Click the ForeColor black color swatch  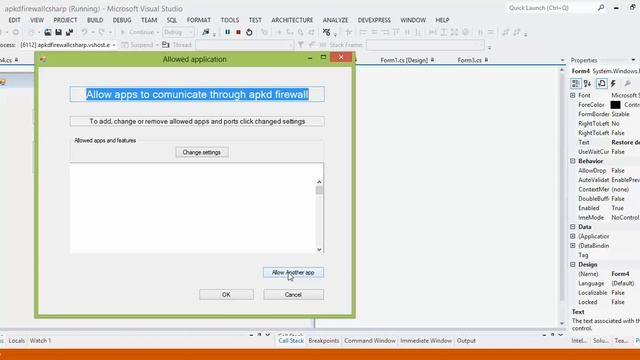pyautogui.click(x=615, y=105)
